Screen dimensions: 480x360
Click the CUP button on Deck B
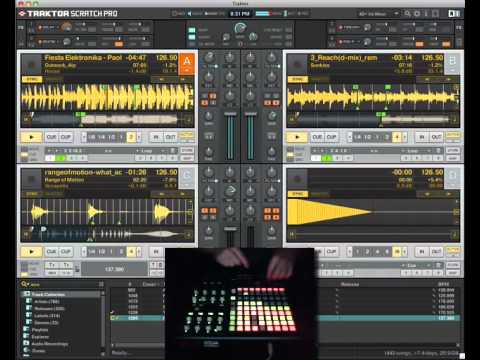point(331,137)
